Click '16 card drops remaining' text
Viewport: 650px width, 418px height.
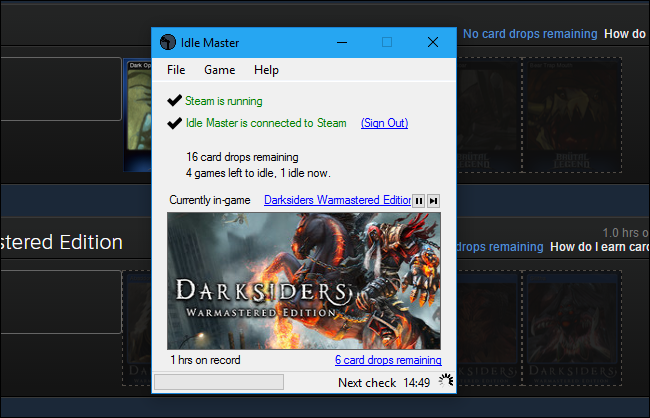click(242, 157)
